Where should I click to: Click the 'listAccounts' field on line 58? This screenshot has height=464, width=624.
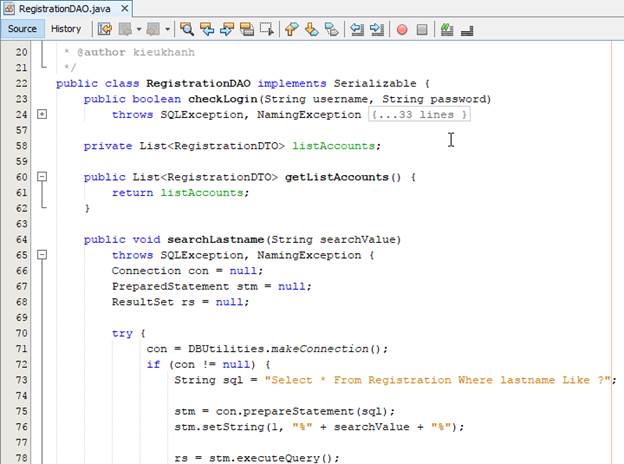coord(333,146)
